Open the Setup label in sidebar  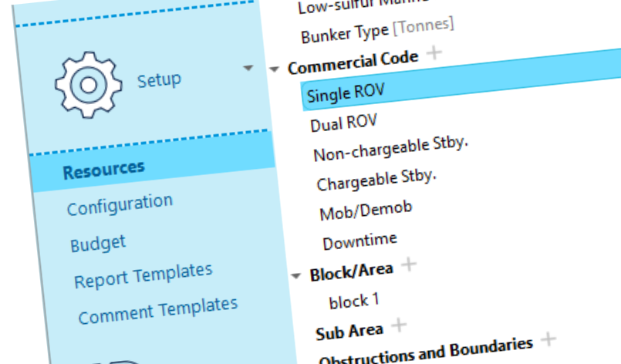tap(159, 80)
